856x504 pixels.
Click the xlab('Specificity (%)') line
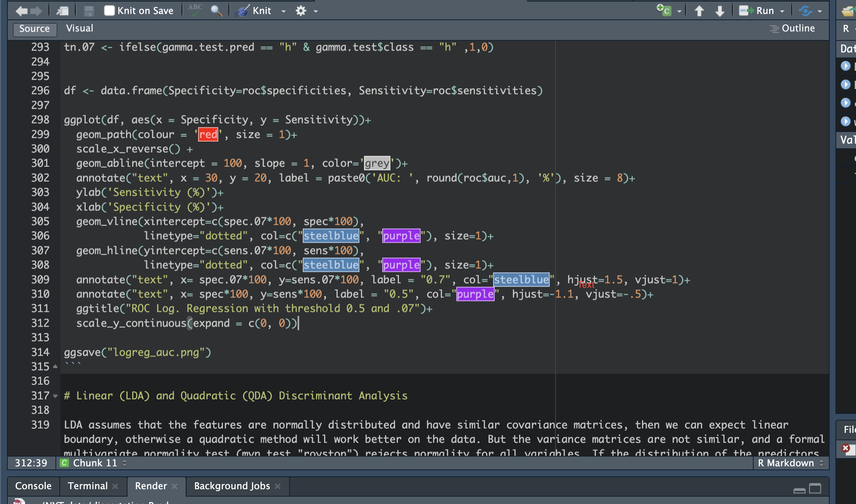point(150,207)
